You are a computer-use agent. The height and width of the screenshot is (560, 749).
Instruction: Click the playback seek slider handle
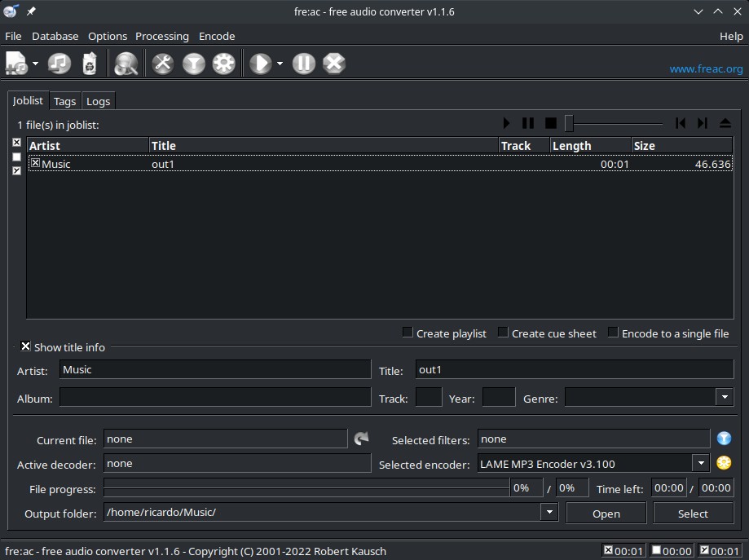click(x=569, y=123)
